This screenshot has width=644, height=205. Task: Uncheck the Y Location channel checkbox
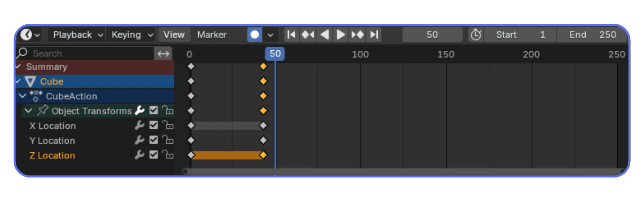(x=154, y=140)
